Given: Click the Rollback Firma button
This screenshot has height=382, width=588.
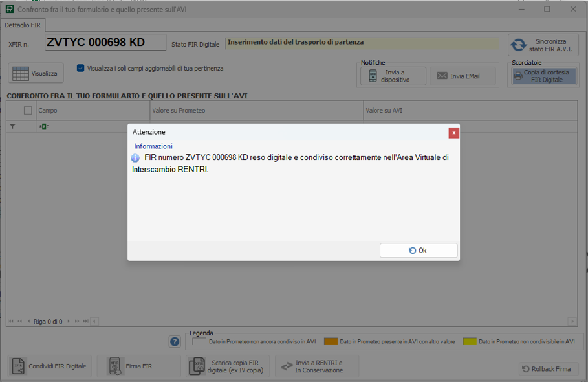Looking at the screenshot, I should [549, 369].
